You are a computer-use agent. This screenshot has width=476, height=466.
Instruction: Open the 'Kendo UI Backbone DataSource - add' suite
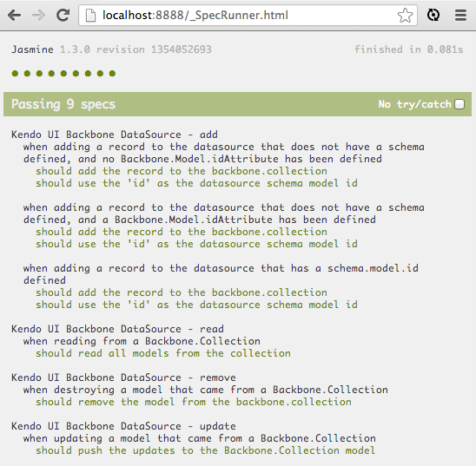coord(115,135)
